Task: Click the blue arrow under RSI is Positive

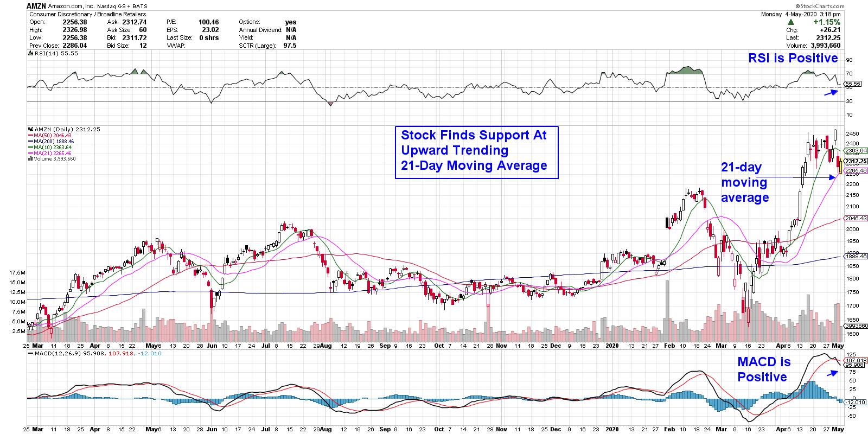Action: (831, 92)
